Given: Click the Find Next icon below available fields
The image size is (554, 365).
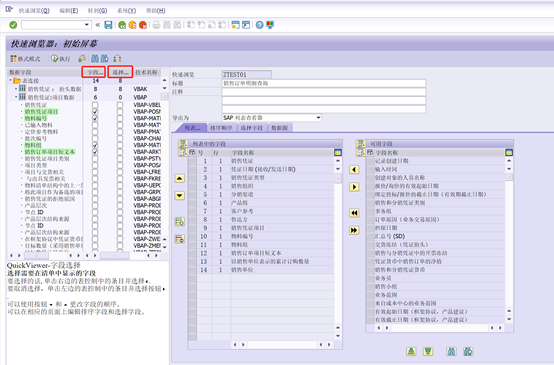Looking at the screenshot, I should tap(468, 351).
